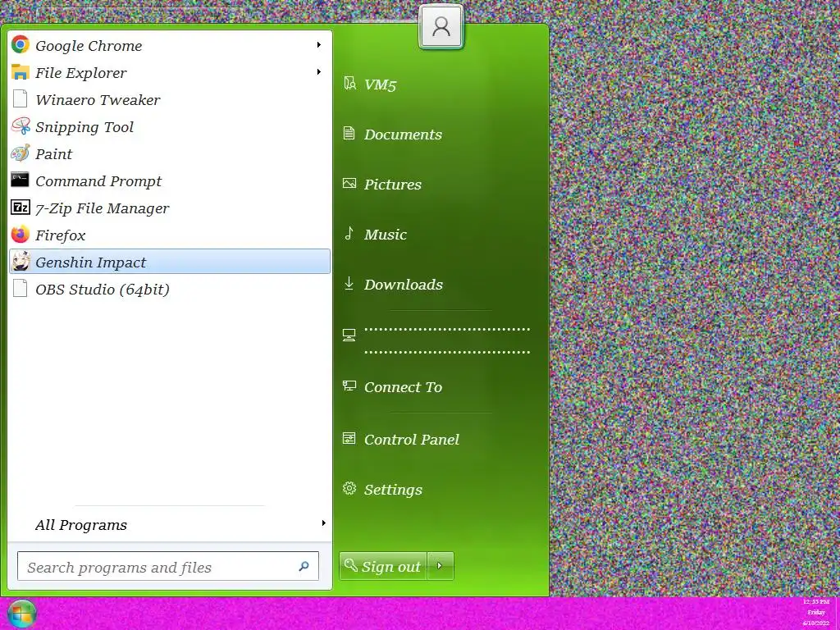This screenshot has height=630, width=840.
Task: Click the File Explorer folder icon
Action: point(21,72)
